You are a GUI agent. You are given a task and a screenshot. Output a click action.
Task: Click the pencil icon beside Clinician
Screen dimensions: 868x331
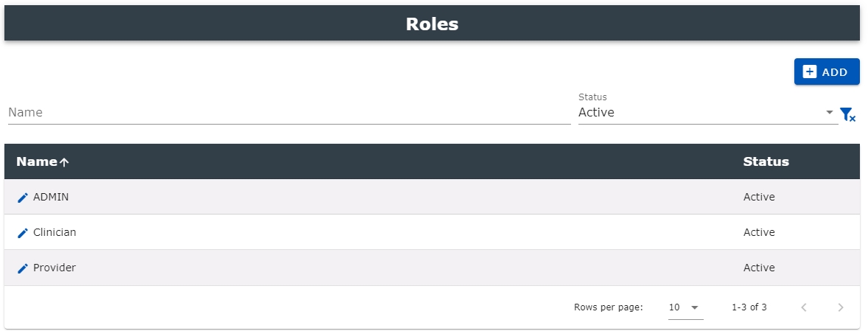pyautogui.click(x=23, y=233)
